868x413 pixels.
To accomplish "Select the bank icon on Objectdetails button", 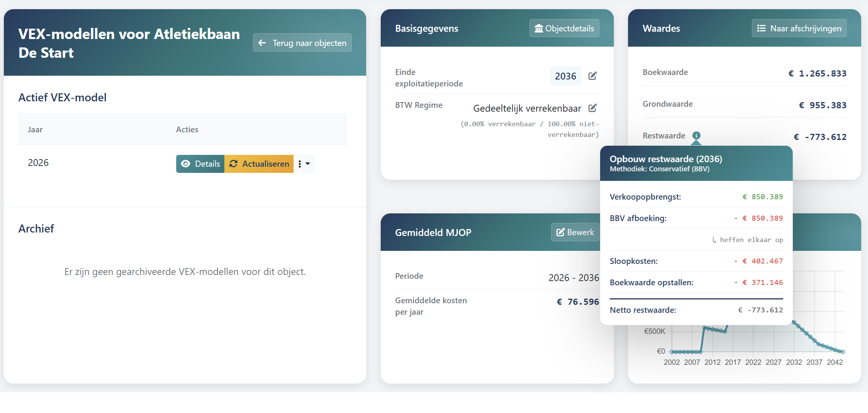I will pos(539,28).
